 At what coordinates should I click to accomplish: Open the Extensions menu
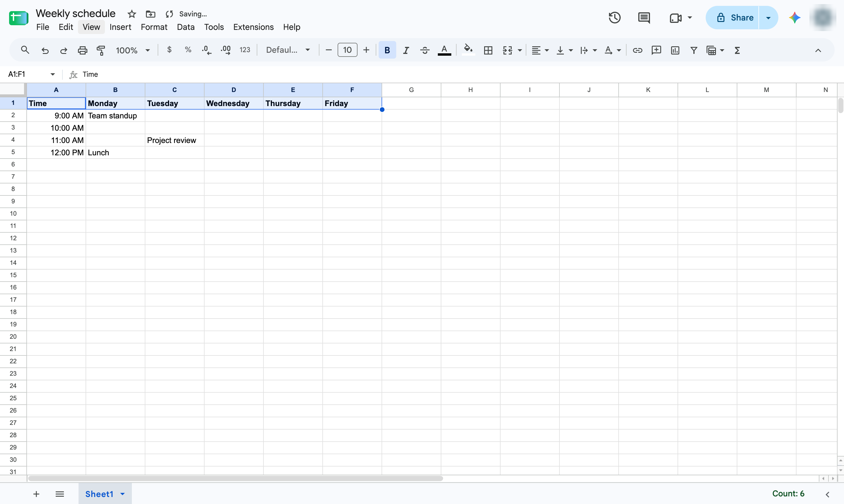point(253,27)
